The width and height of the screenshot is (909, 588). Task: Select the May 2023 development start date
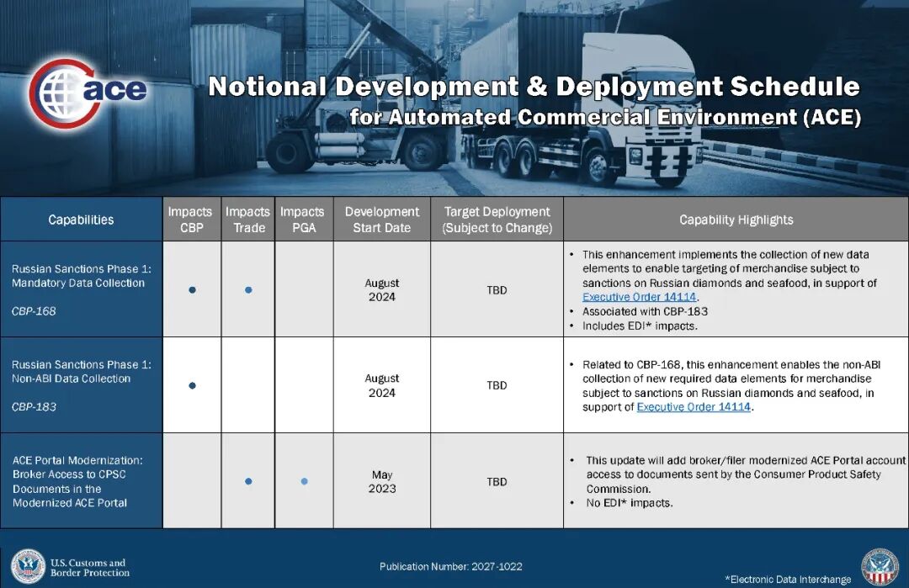[x=382, y=481]
